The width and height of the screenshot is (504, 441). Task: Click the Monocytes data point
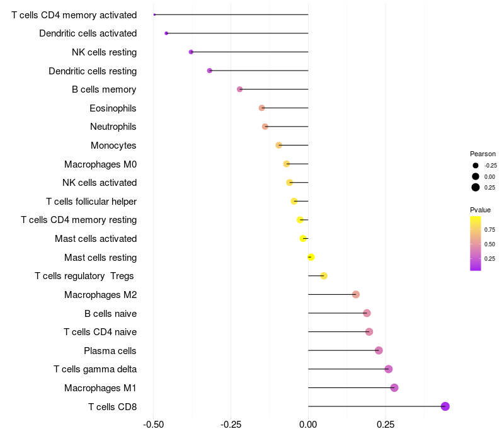[x=278, y=146]
